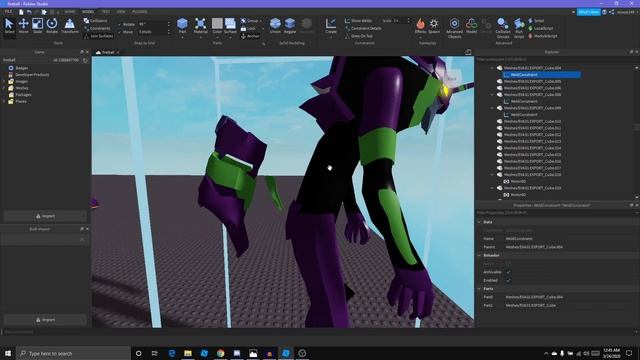The height and width of the screenshot is (360, 640).
Task: Select the highlighted WeldConstraint in Explorer
Action: (542, 75)
